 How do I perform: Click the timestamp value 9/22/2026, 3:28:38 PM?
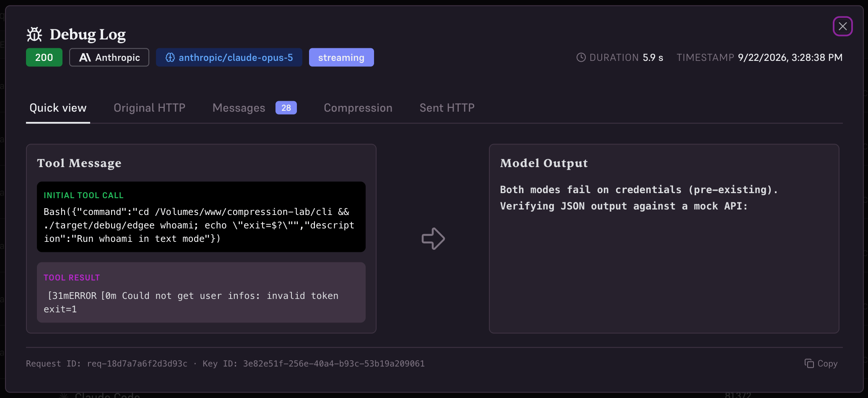pyautogui.click(x=790, y=58)
